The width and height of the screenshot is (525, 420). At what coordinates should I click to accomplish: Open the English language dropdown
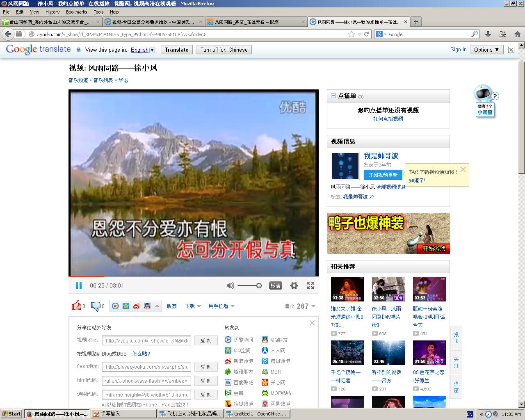(143, 50)
